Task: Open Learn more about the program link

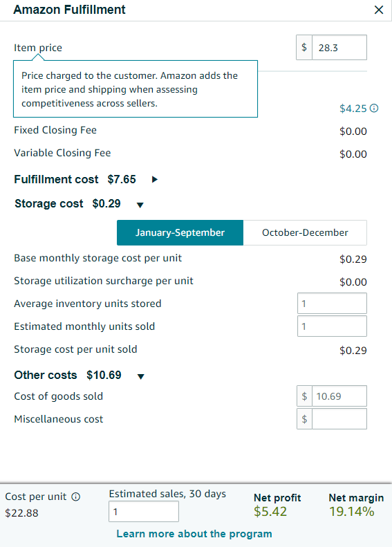Action: point(194,534)
